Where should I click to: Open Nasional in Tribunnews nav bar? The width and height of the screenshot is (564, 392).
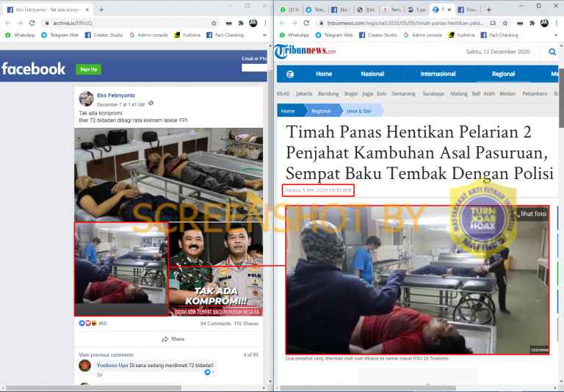click(372, 73)
